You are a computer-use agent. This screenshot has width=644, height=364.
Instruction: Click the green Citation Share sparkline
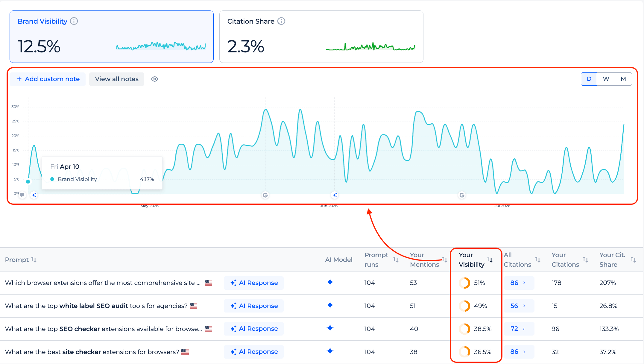click(x=371, y=47)
